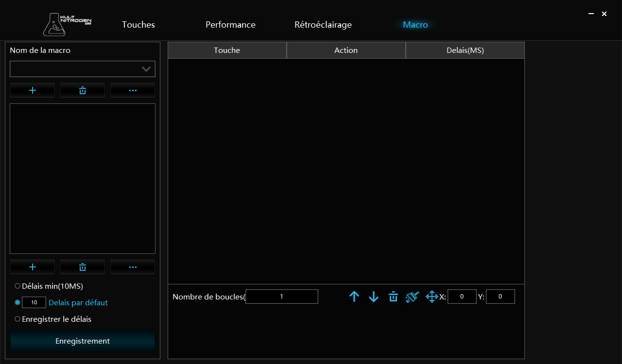Switch to the Rétroéclairage tab

323,25
